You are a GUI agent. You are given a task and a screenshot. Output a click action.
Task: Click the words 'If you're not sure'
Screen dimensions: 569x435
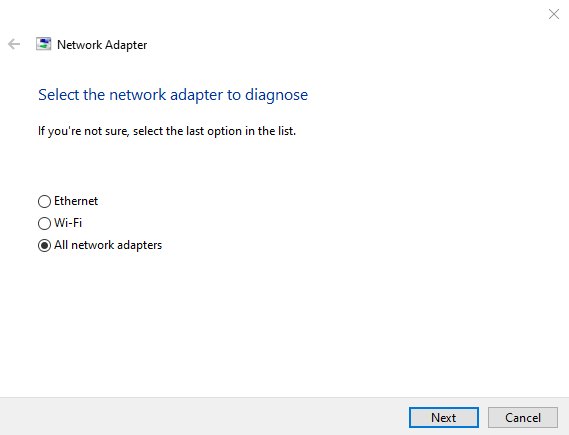tap(83, 131)
